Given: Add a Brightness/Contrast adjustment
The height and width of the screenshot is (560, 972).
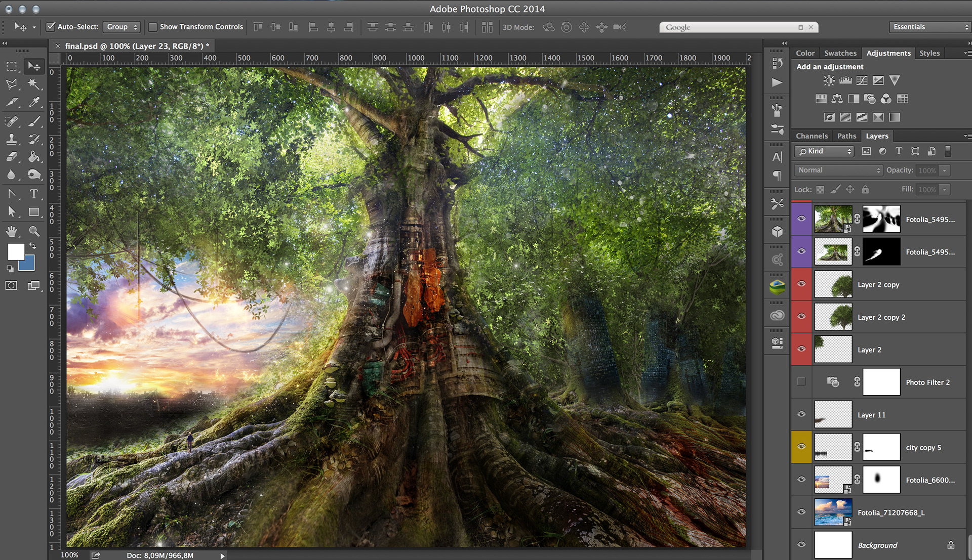Looking at the screenshot, I should (829, 80).
